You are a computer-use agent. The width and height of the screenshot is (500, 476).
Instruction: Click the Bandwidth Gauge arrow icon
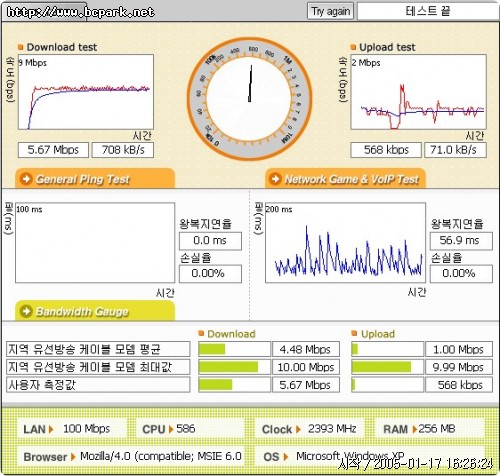(x=26, y=311)
